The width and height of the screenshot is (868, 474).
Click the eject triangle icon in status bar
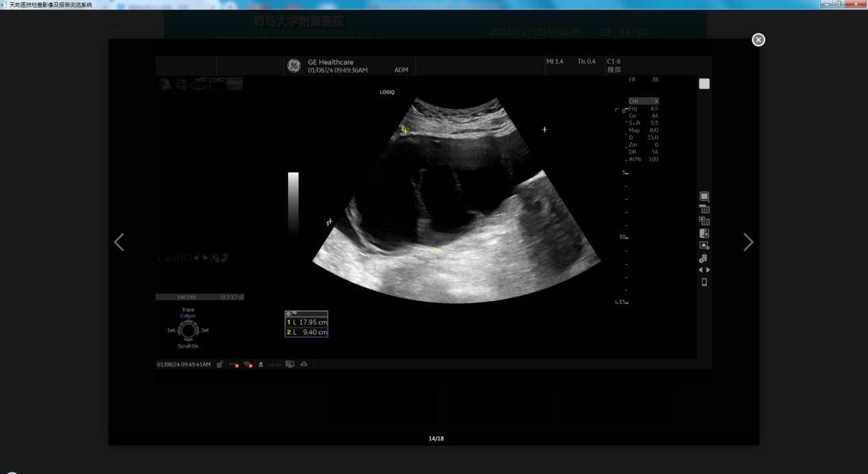261,365
